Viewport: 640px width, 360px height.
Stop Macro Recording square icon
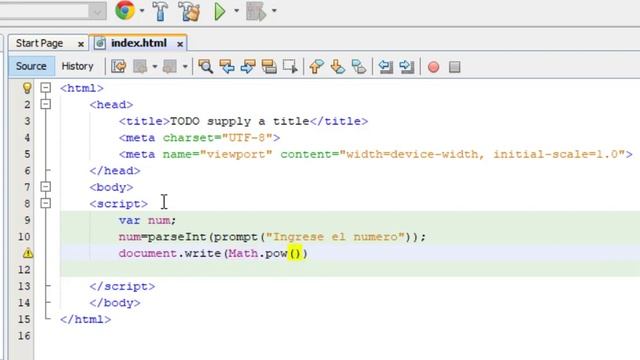click(455, 67)
